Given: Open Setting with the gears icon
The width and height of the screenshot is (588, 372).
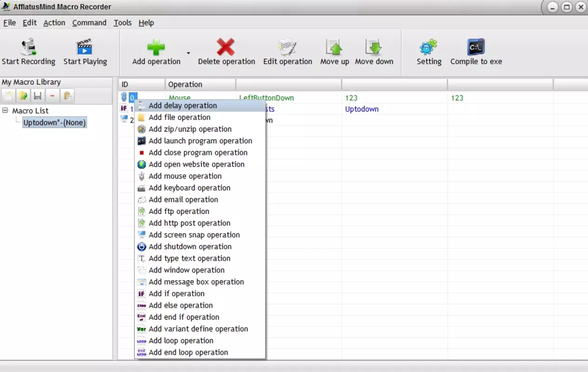Looking at the screenshot, I should (x=428, y=47).
